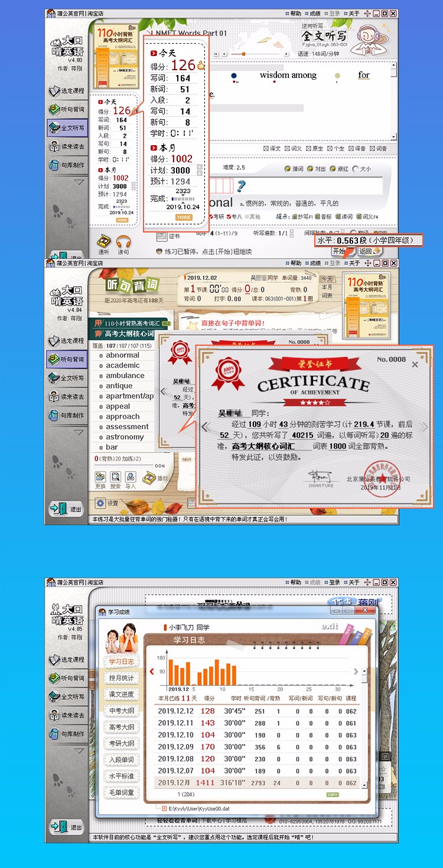
Task: Go to previous month with the red chart arrow
Action: pos(152,671)
